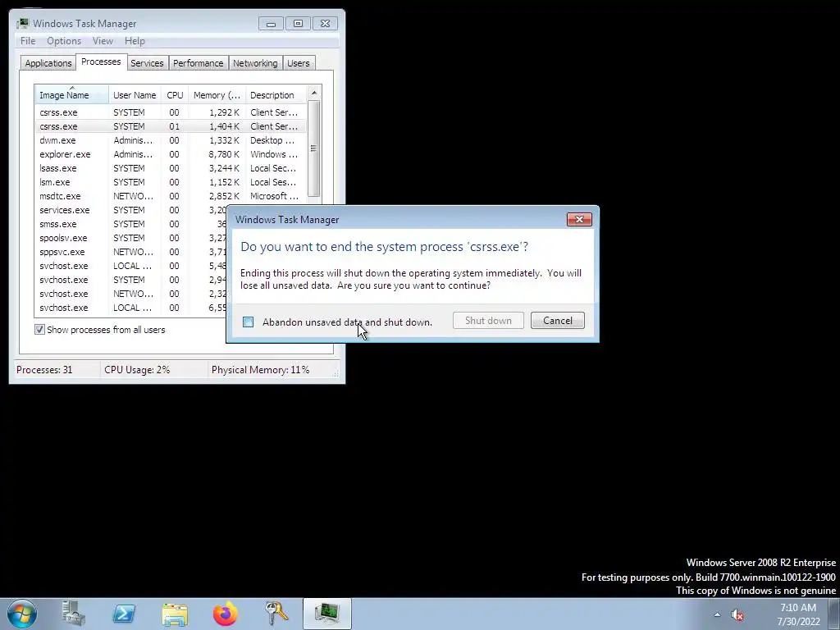Viewport: 840px width, 630px height.
Task: Sort by Memory column header
Action: coord(217,95)
